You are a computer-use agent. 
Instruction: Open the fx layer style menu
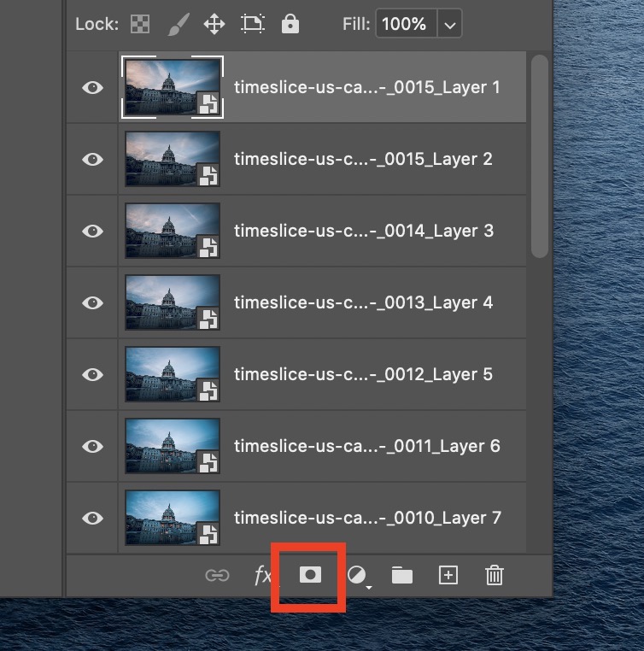click(x=263, y=576)
